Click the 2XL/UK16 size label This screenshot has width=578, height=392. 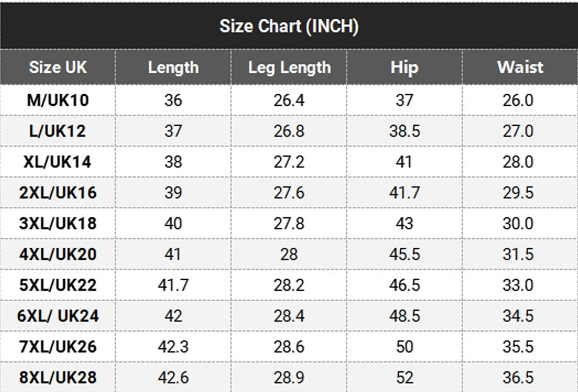pos(58,193)
